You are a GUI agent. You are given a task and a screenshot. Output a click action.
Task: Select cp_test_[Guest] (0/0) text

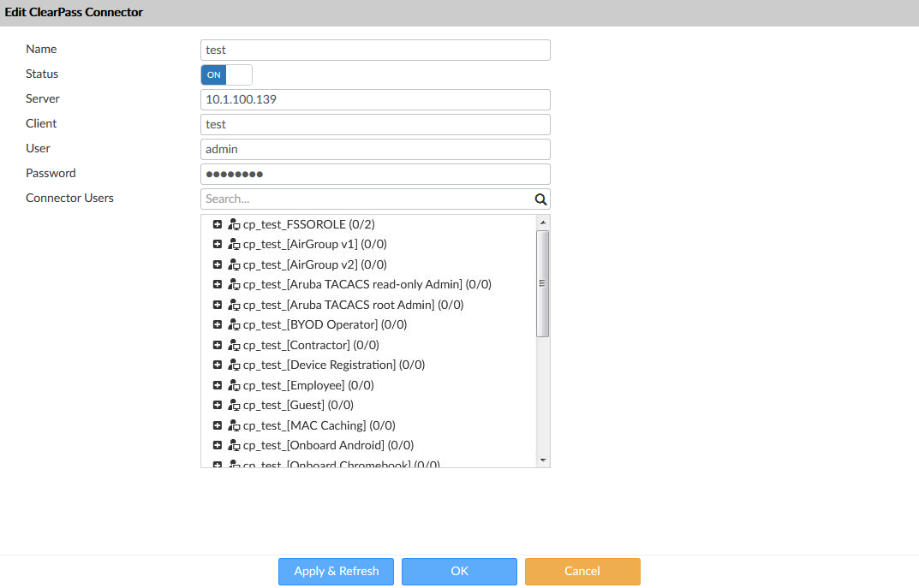coord(298,406)
